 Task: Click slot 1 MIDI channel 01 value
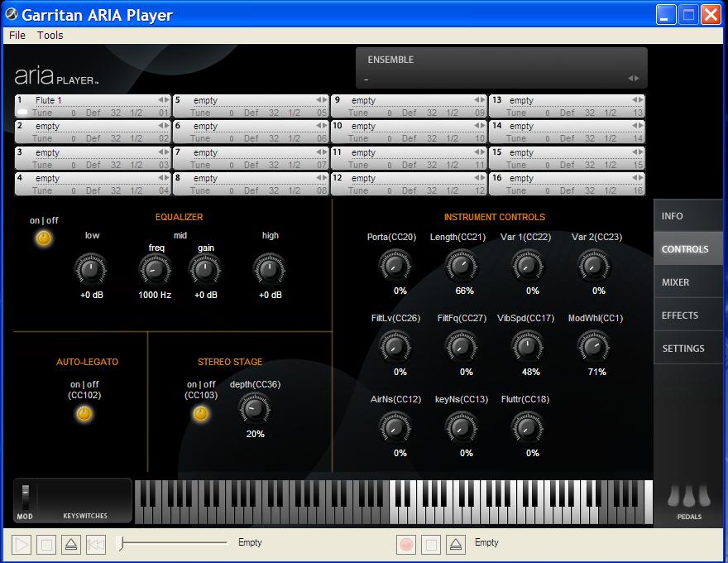tap(164, 113)
